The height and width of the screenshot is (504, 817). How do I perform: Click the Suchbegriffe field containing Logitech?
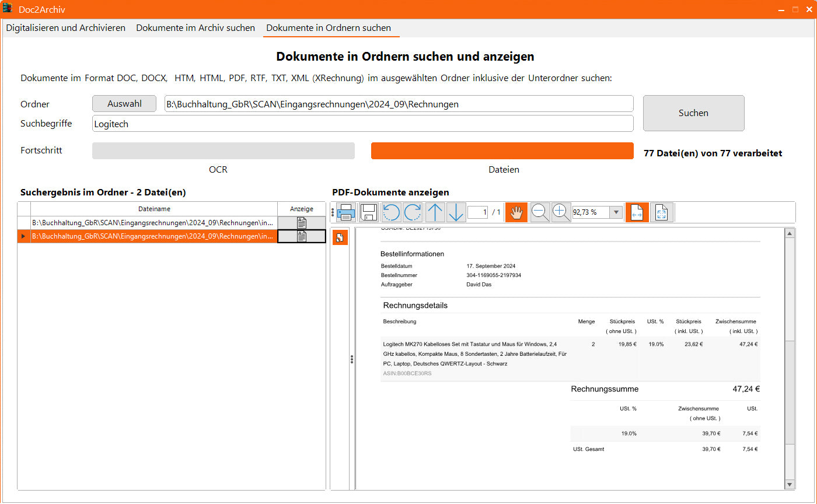(x=362, y=124)
